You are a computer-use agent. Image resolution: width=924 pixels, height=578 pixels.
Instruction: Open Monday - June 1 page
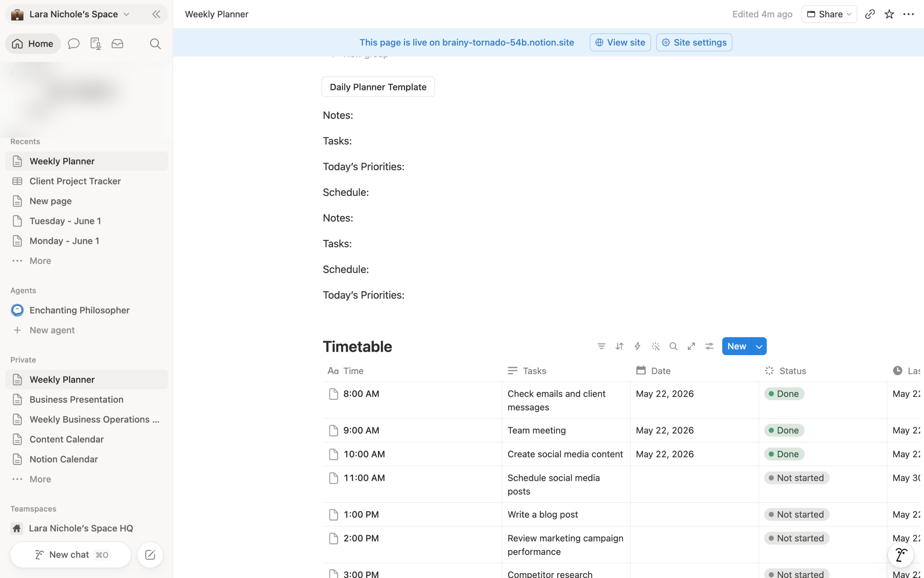(x=86, y=241)
